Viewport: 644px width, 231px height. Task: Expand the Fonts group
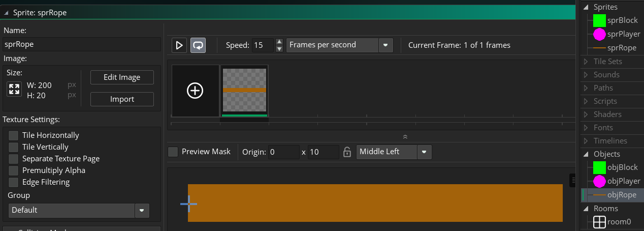coord(585,128)
